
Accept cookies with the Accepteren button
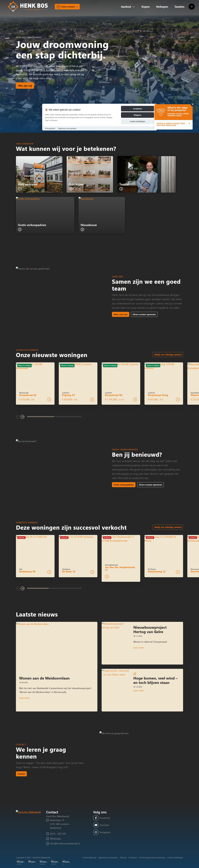(x=137, y=109)
